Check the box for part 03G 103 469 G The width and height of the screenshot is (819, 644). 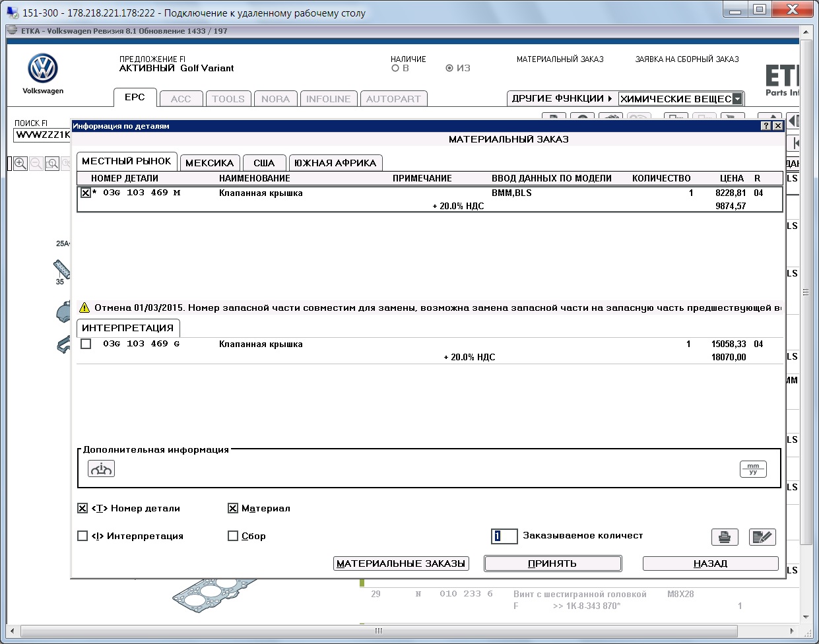(86, 344)
